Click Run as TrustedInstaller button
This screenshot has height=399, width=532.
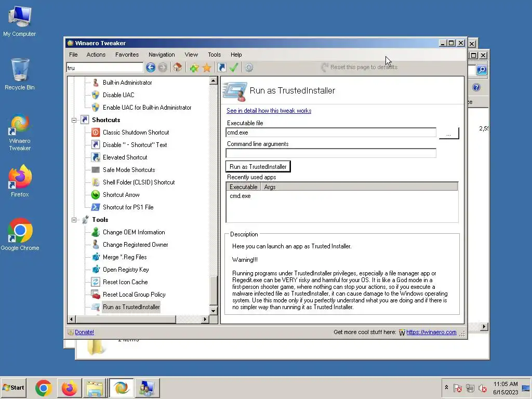tap(258, 167)
